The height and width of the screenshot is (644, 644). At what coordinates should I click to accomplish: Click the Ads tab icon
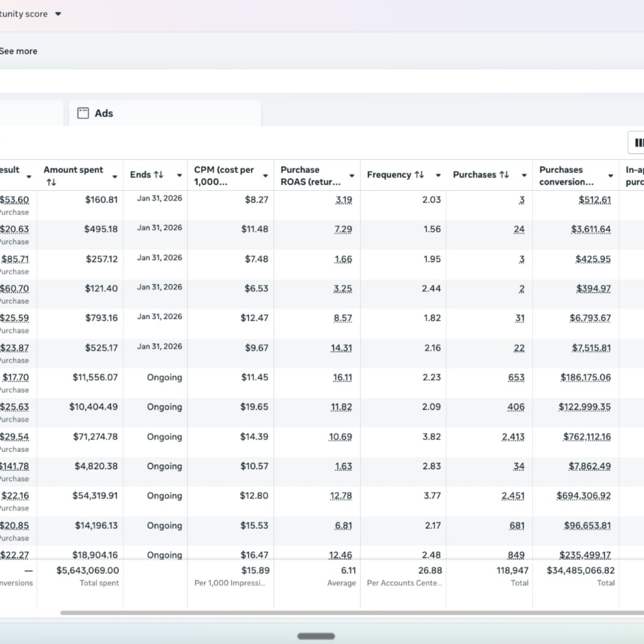click(x=83, y=113)
